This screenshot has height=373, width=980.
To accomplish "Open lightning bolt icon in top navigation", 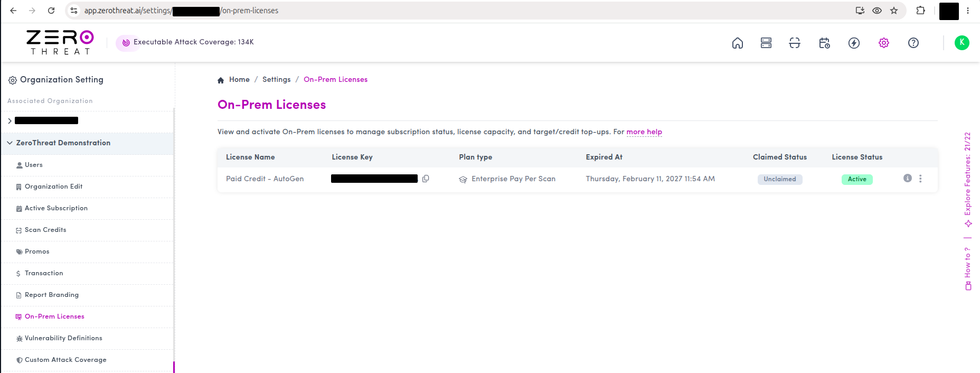I will (854, 43).
